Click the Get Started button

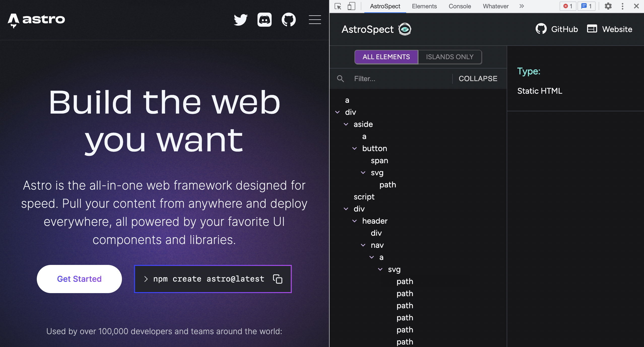click(79, 279)
